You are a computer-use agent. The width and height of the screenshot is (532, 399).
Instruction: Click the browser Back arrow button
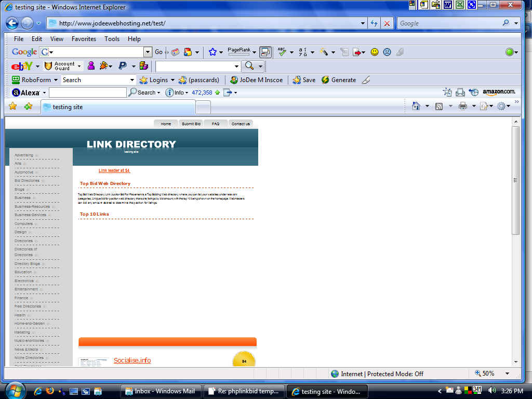pos(12,23)
